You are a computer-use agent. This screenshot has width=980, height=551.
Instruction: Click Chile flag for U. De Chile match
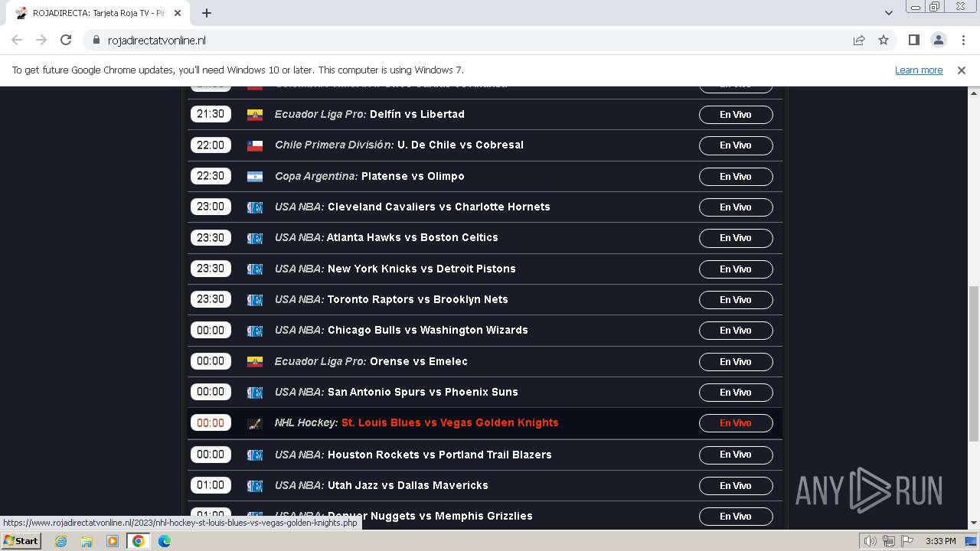255,145
